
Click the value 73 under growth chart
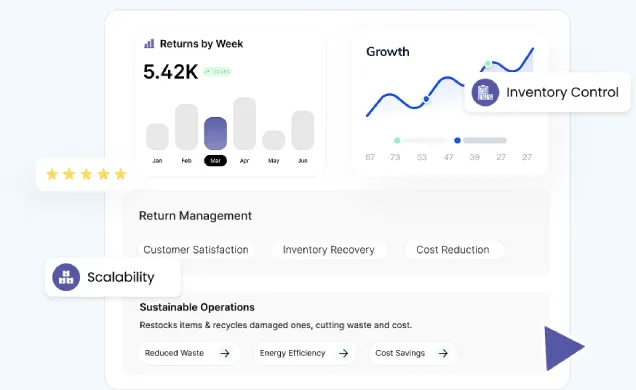pos(395,157)
